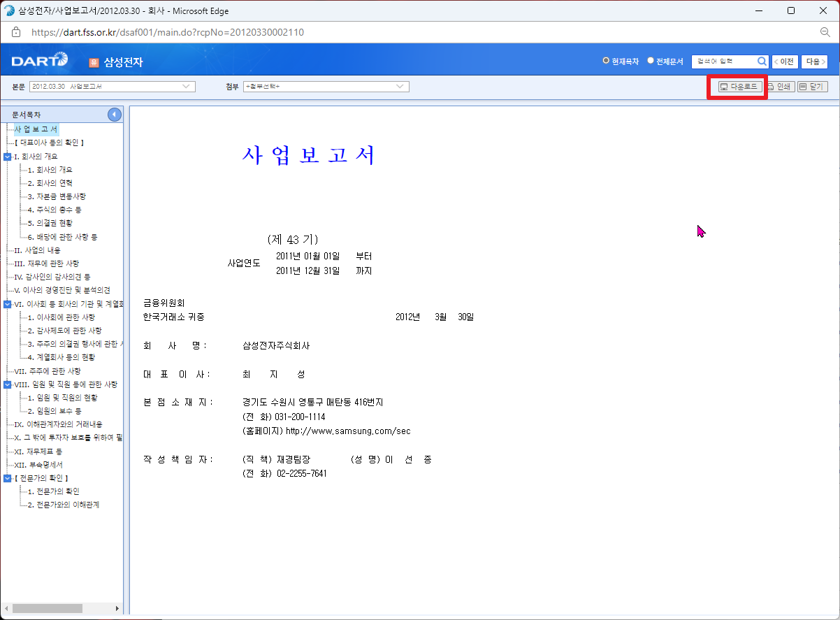840x620 pixels.
Task: Open 1. 전문가의 확인 tree item
Action: pos(53,491)
